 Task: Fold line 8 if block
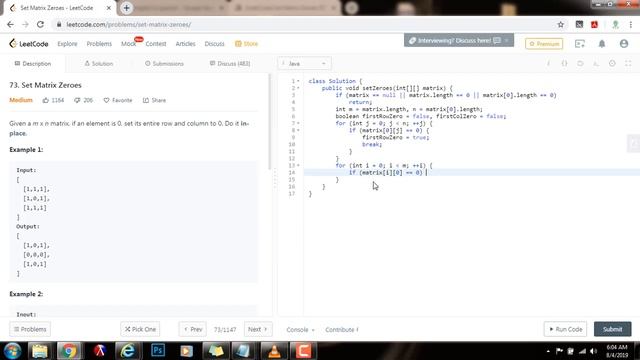[298, 130]
